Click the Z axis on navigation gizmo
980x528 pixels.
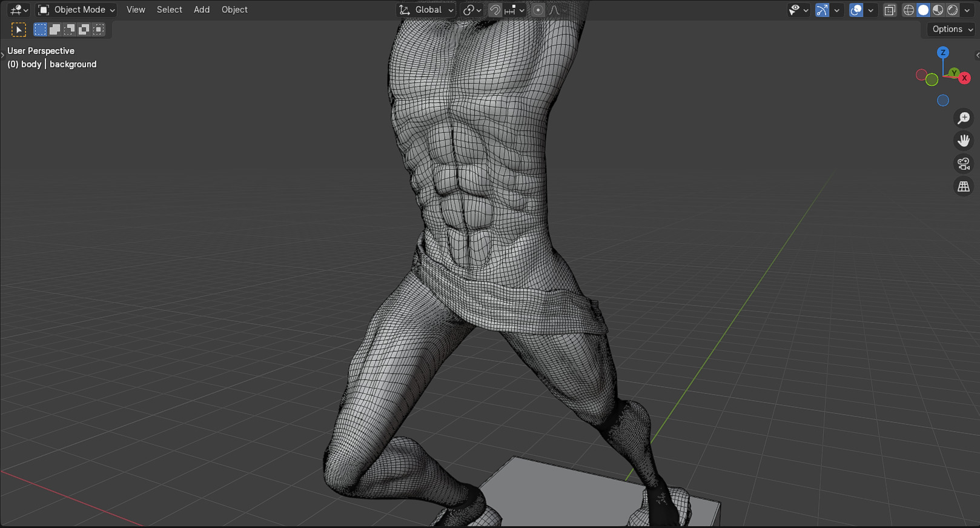(943, 53)
